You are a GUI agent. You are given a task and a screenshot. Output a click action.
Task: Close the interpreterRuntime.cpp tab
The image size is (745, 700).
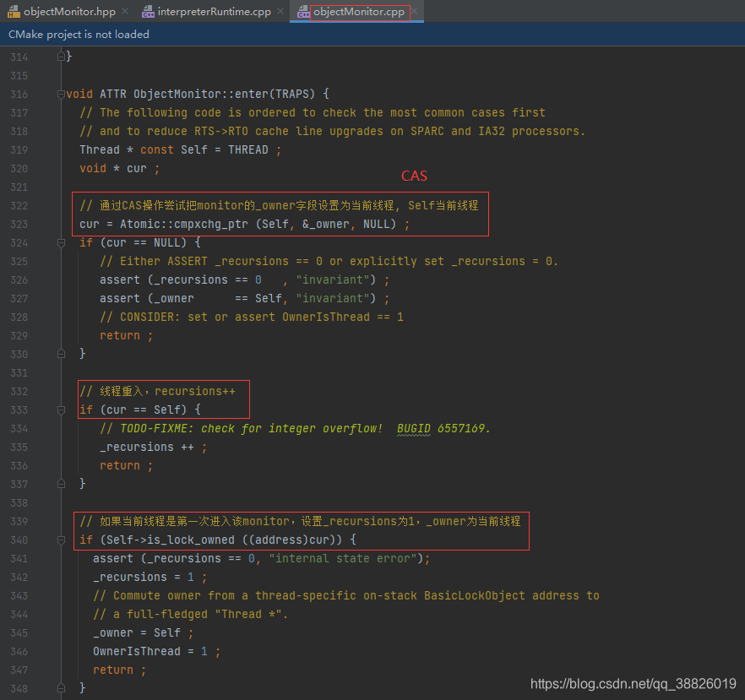(x=280, y=11)
